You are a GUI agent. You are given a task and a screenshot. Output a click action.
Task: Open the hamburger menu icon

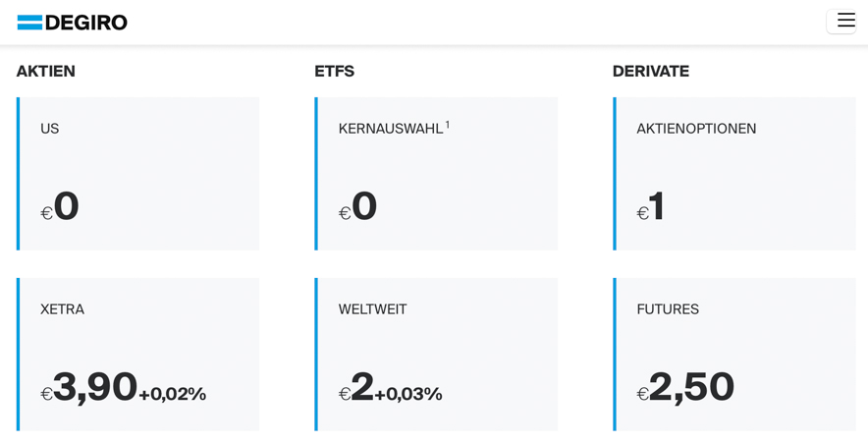click(x=841, y=22)
